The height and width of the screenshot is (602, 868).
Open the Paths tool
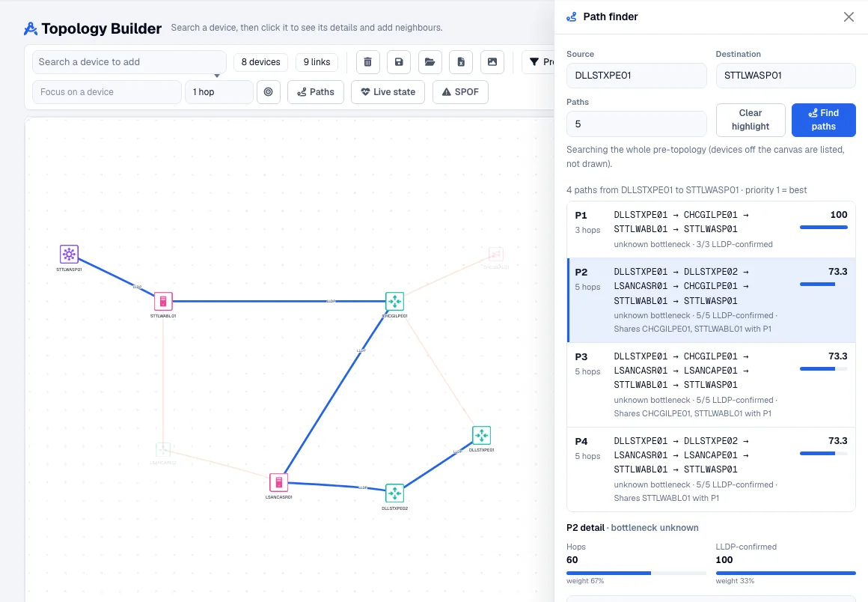(316, 92)
